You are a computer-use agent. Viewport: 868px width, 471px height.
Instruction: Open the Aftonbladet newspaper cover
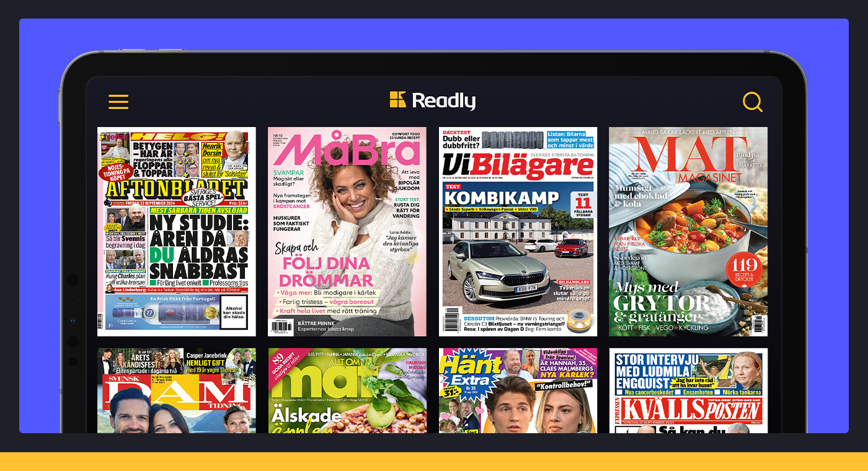coord(177,232)
